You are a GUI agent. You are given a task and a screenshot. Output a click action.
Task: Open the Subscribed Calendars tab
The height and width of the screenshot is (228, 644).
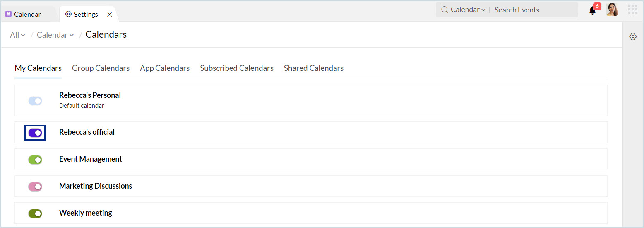pyautogui.click(x=236, y=68)
